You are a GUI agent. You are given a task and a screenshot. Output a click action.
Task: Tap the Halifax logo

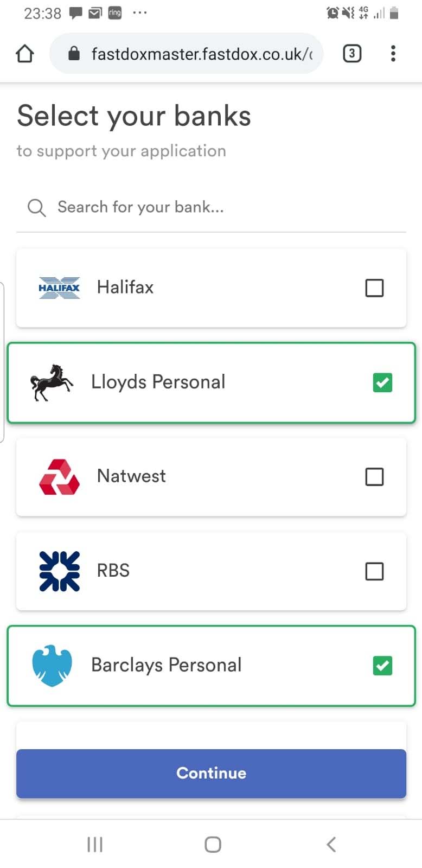59,288
